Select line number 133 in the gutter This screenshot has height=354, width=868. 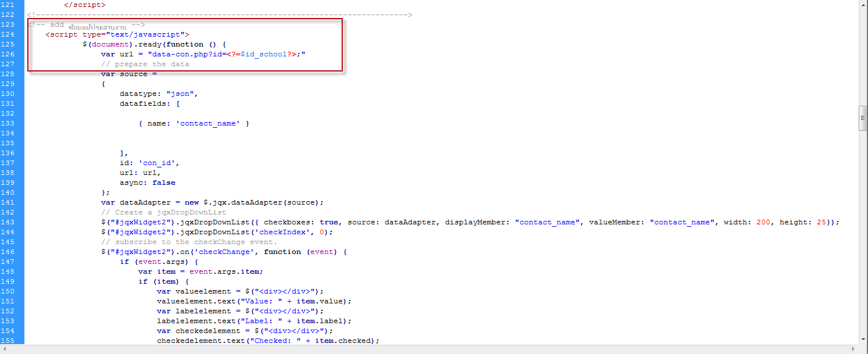pos(8,123)
